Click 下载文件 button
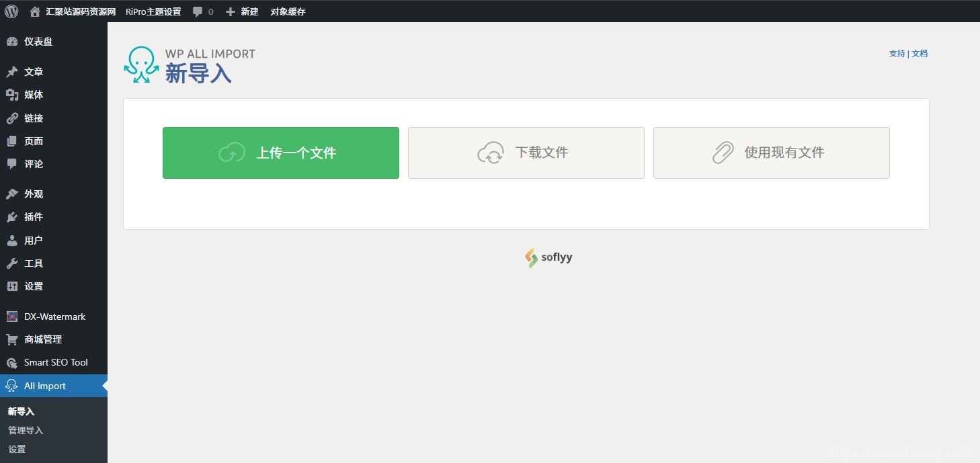This screenshot has width=980, height=463. pyautogui.click(x=526, y=153)
